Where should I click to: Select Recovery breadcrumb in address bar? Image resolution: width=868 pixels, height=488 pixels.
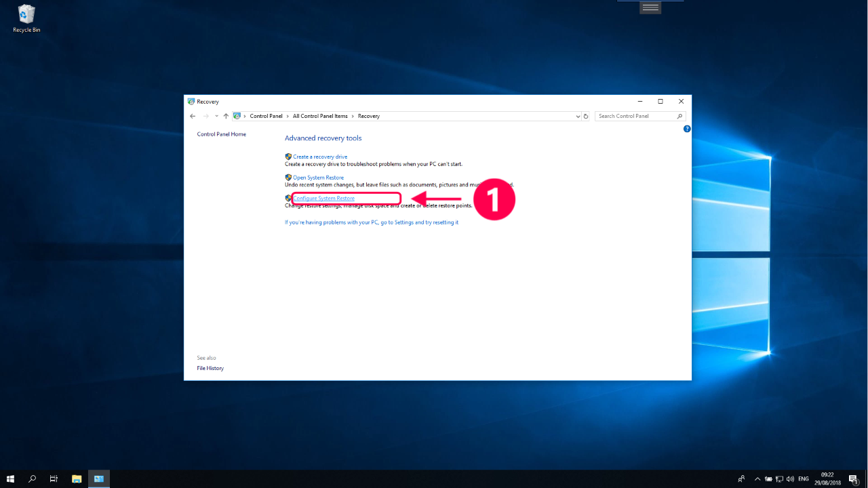point(369,116)
